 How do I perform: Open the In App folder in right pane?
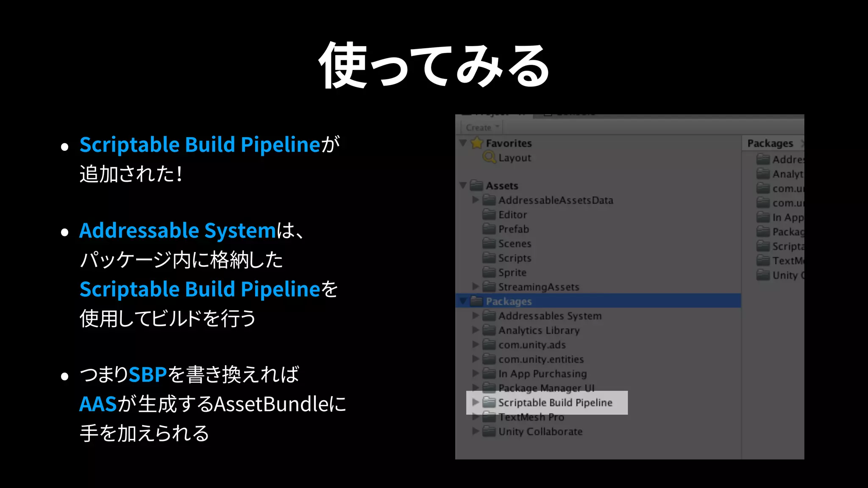coord(780,217)
